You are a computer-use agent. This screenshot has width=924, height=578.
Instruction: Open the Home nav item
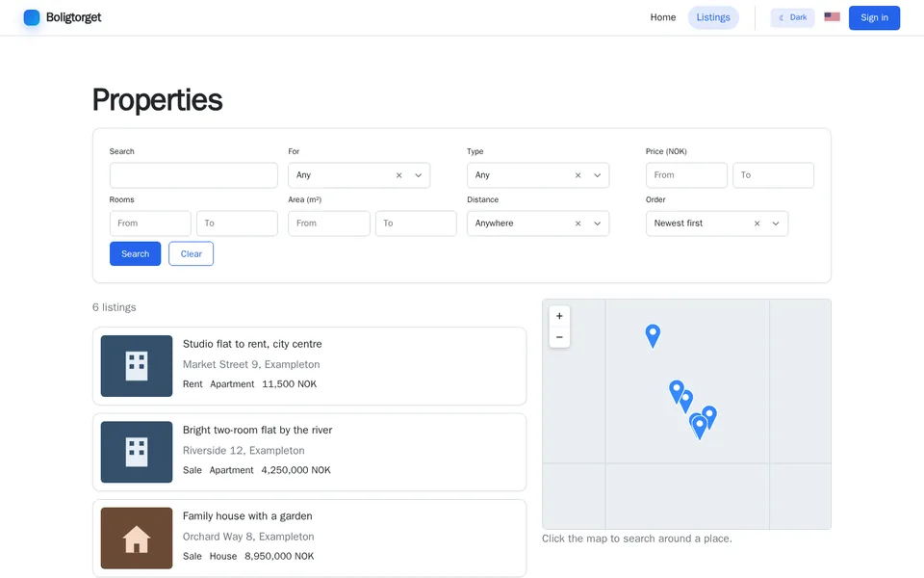(x=663, y=17)
